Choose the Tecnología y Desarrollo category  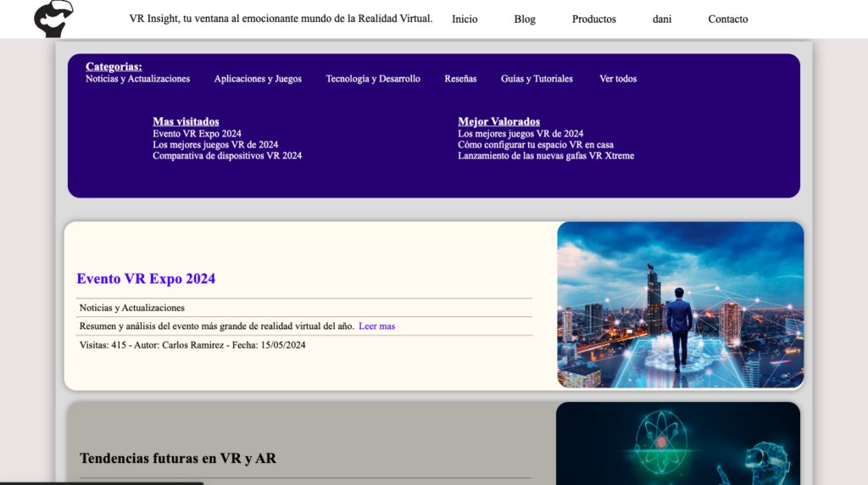coord(373,79)
